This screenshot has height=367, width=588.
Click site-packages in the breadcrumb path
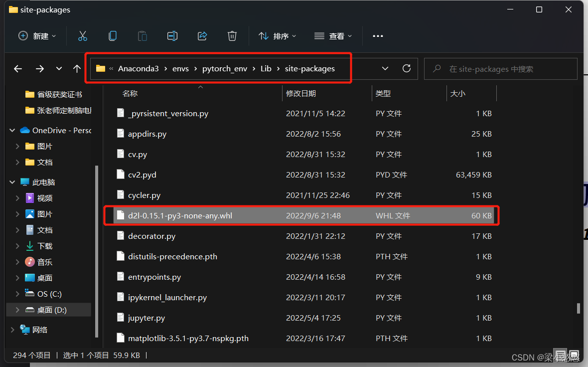click(x=310, y=69)
